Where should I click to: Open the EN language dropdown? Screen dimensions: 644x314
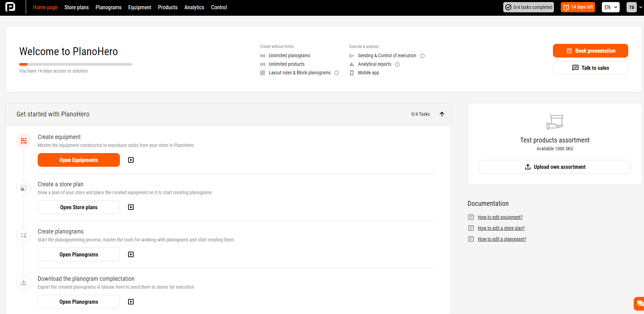click(x=610, y=7)
